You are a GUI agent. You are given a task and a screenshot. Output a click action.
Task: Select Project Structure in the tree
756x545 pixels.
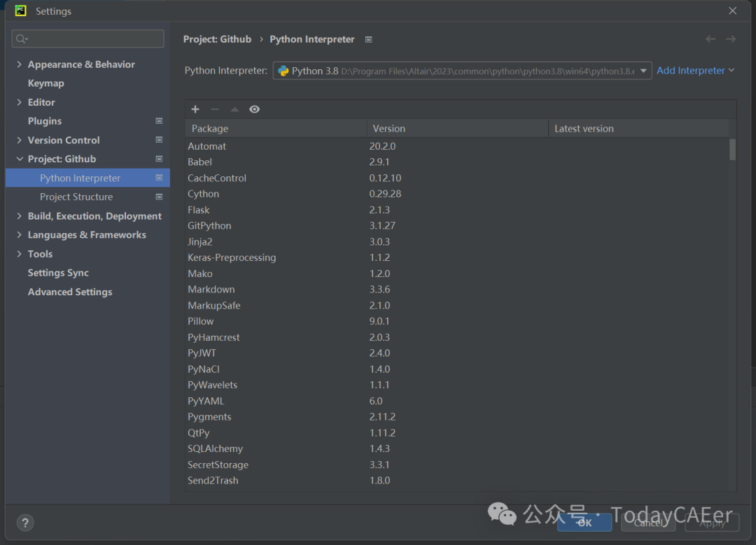(76, 197)
